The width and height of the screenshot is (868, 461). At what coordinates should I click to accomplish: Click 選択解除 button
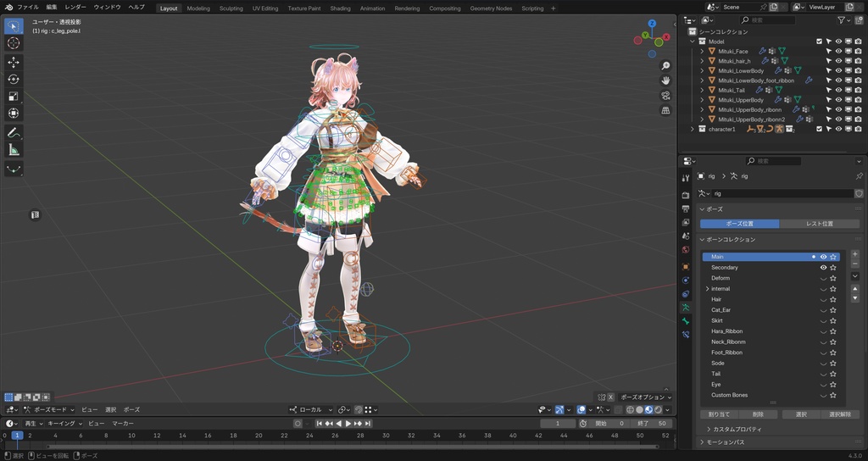pyautogui.click(x=839, y=414)
